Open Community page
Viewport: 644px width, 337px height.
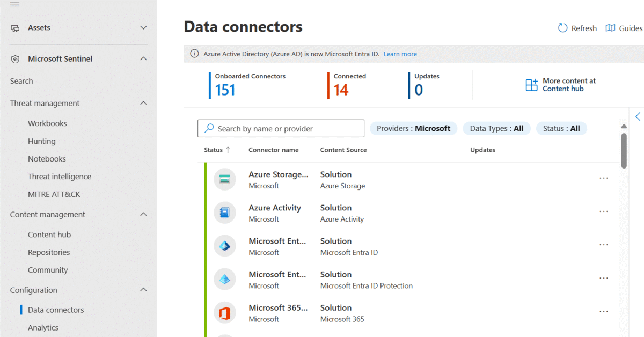[48, 270]
